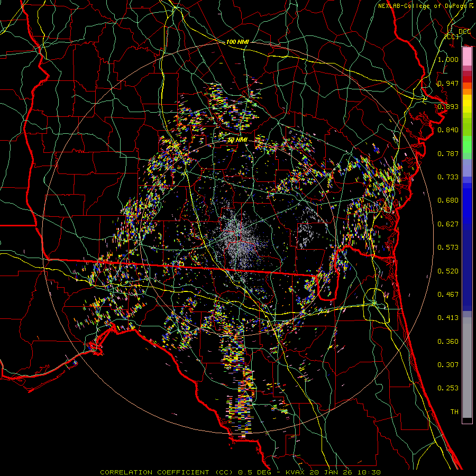
Task: Click the 50 NMI range ring label
Action: (237, 140)
